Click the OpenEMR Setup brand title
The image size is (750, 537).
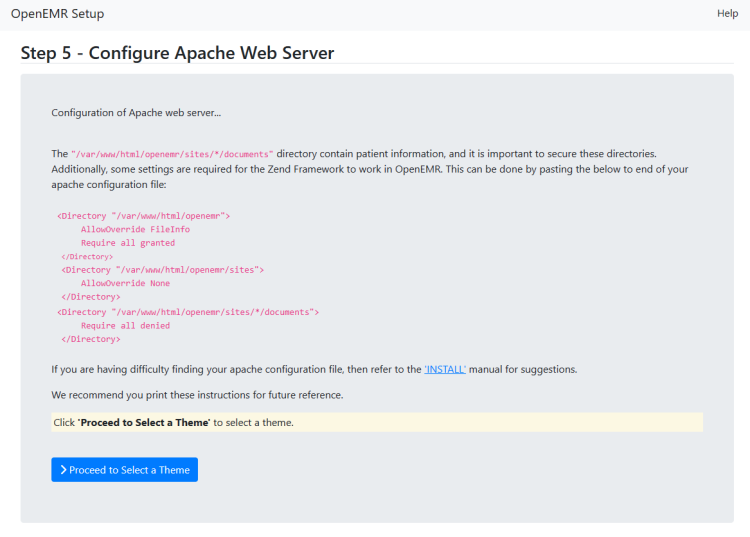[57, 14]
